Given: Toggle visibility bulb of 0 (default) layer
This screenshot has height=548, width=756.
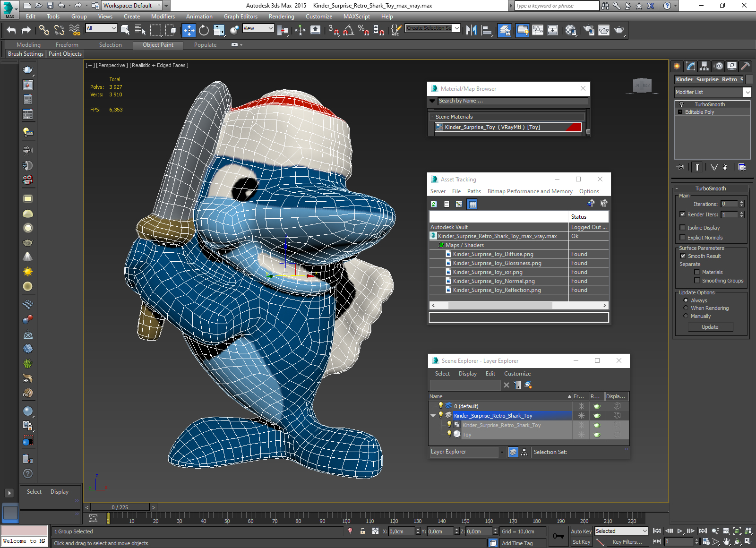Looking at the screenshot, I should point(441,405).
